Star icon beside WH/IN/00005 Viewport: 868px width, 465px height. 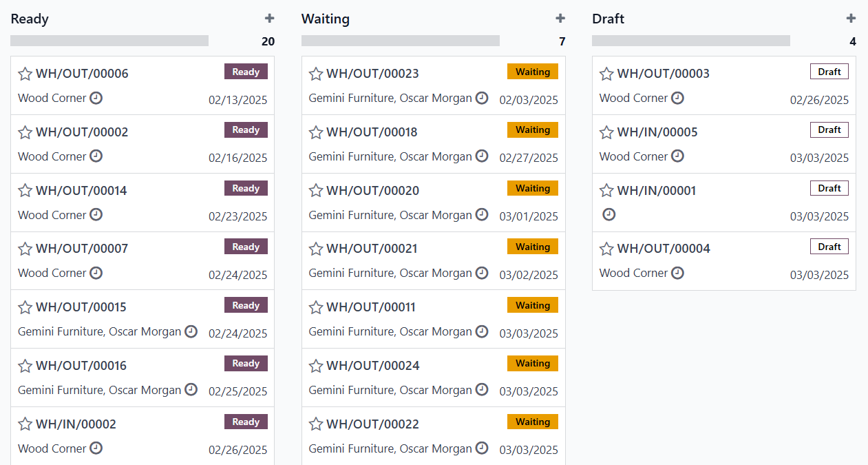point(606,132)
